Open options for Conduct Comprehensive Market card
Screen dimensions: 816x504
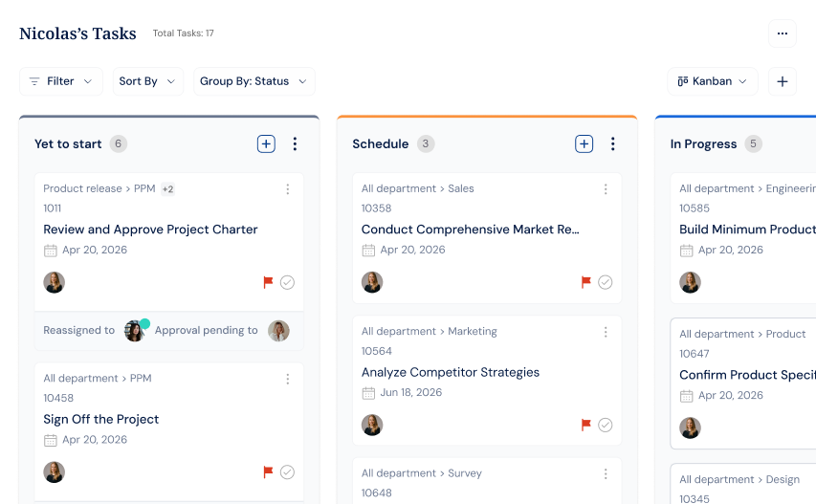[606, 189]
